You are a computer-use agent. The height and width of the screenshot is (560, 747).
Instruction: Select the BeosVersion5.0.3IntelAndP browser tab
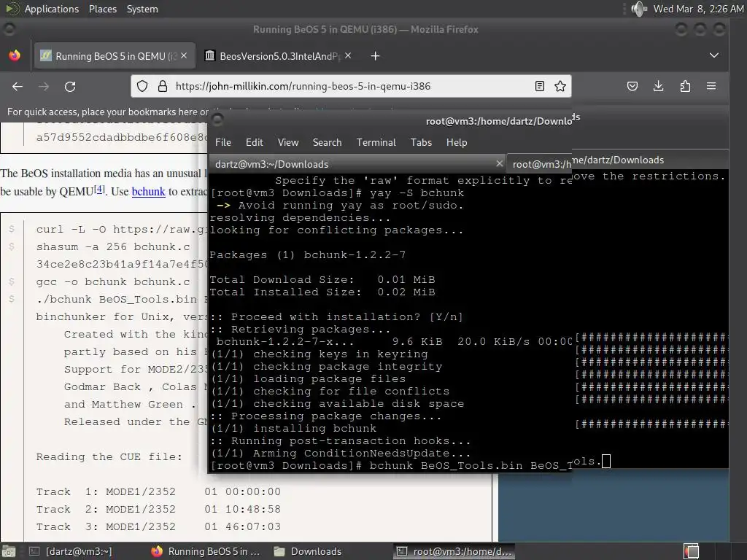pyautogui.click(x=279, y=55)
